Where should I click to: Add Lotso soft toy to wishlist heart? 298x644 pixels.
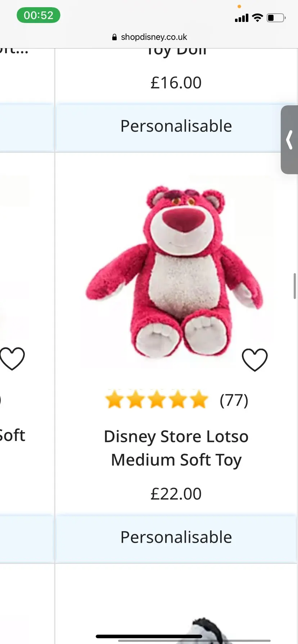pos(254,360)
